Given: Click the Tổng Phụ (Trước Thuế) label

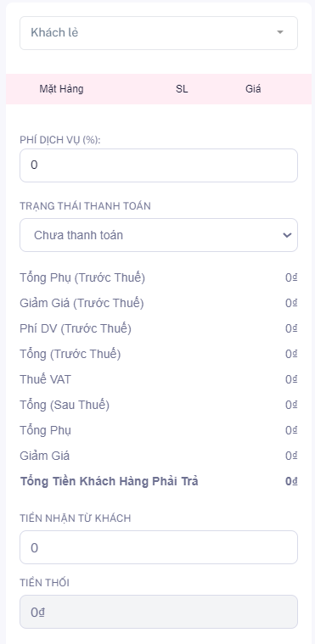Looking at the screenshot, I should click(82, 278).
